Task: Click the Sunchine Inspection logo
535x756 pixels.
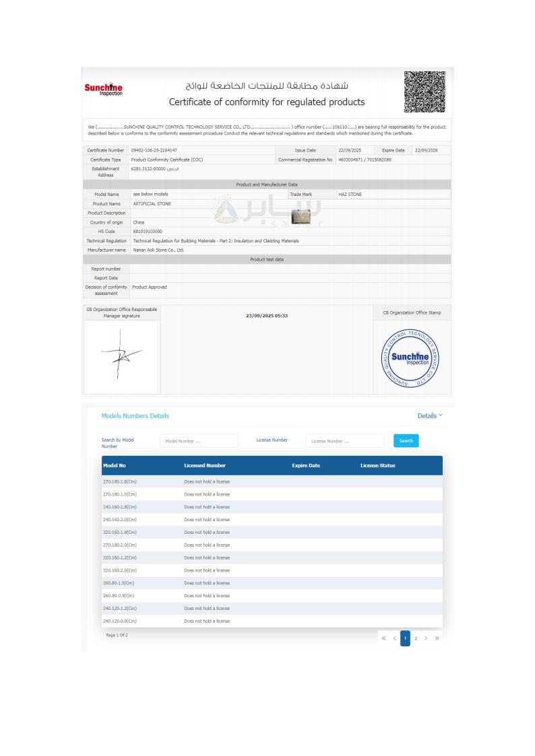Action: 102,90
